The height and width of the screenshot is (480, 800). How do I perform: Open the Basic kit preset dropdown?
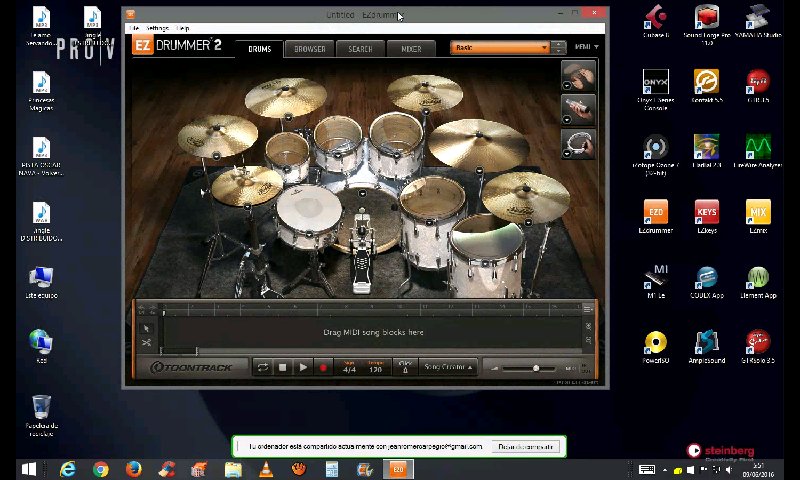point(500,47)
